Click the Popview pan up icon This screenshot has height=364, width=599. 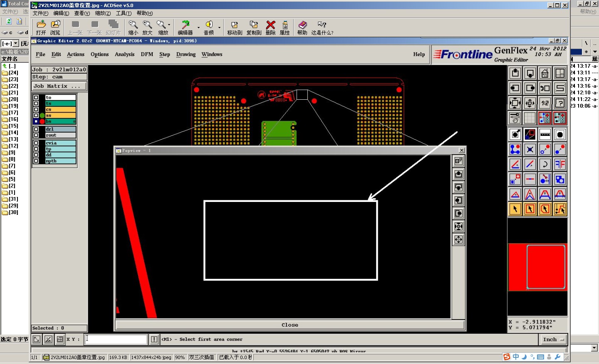458,174
